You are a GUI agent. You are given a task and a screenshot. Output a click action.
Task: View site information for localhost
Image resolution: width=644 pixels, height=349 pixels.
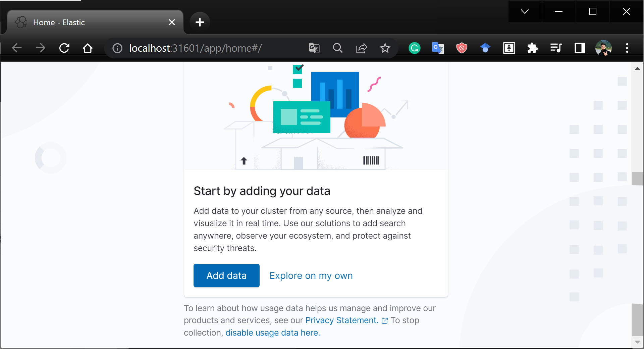[x=117, y=48]
